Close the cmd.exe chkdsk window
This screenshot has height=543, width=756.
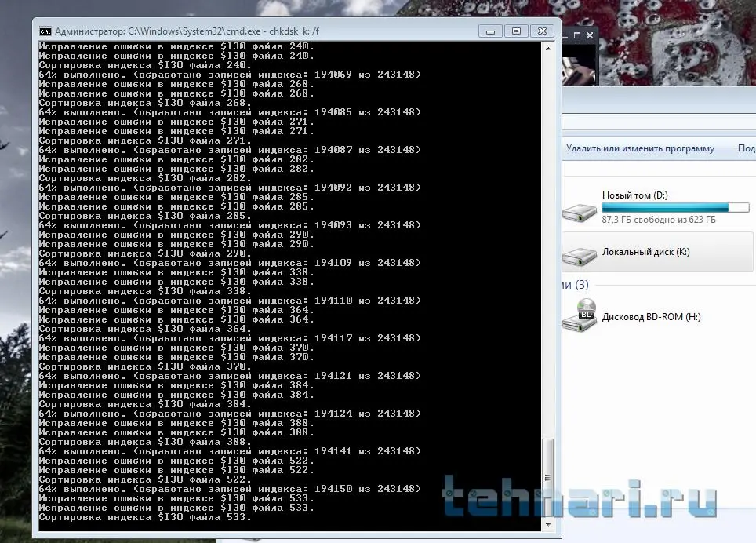tap(542, 31)
